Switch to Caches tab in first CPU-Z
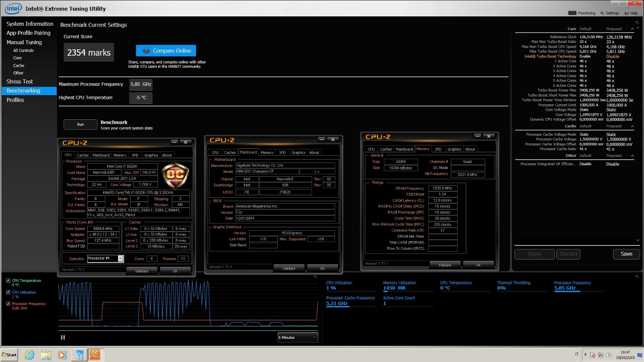 pos(83,155)
